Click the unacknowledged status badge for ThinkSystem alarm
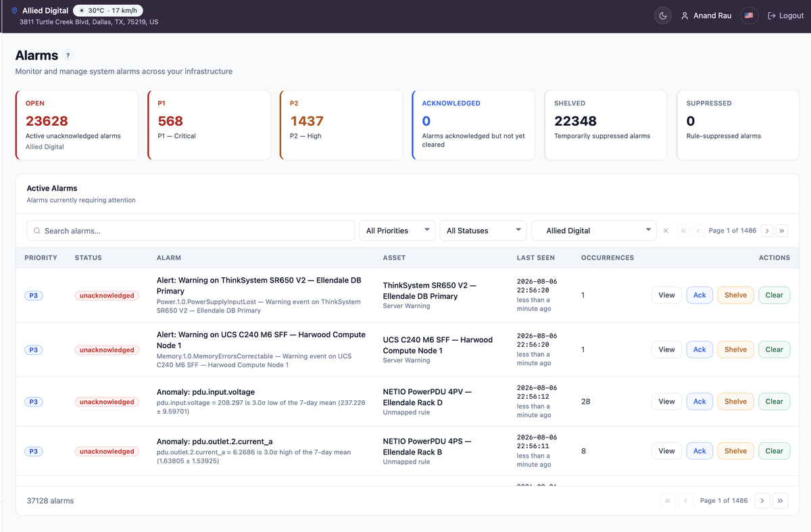The image size is (811, 532). [107, 295]
